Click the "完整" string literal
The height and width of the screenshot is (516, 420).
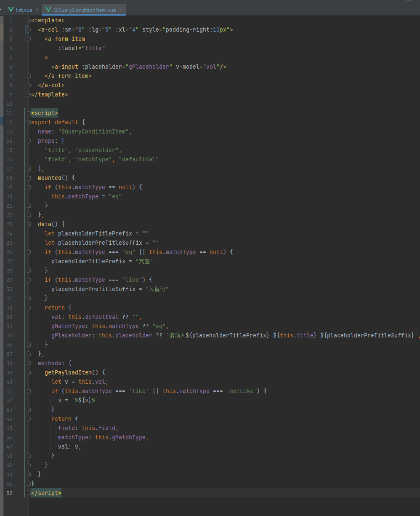pos(144,261)
